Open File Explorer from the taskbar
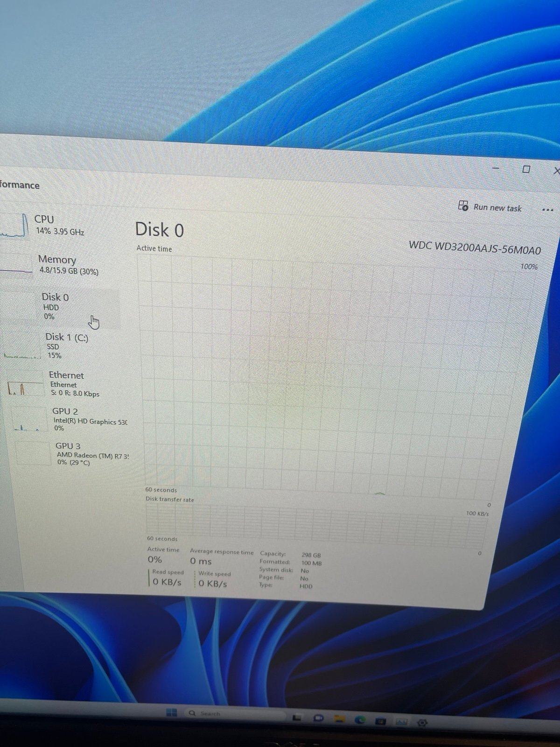The width and height of the screenshot is (560, 747). [339, 719]
